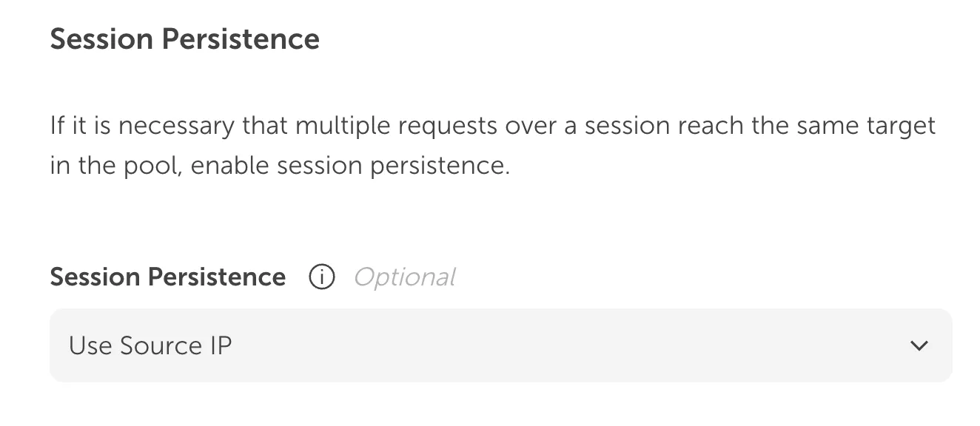
Task: Click the word 'Session' in the field label
Action: (95, 277)
